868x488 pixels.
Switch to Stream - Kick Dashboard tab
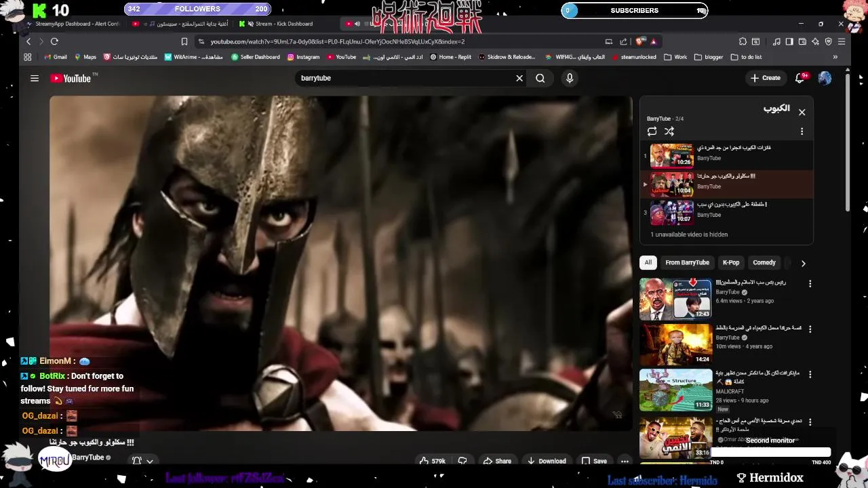pyautogui.click(x=285, y=24)
